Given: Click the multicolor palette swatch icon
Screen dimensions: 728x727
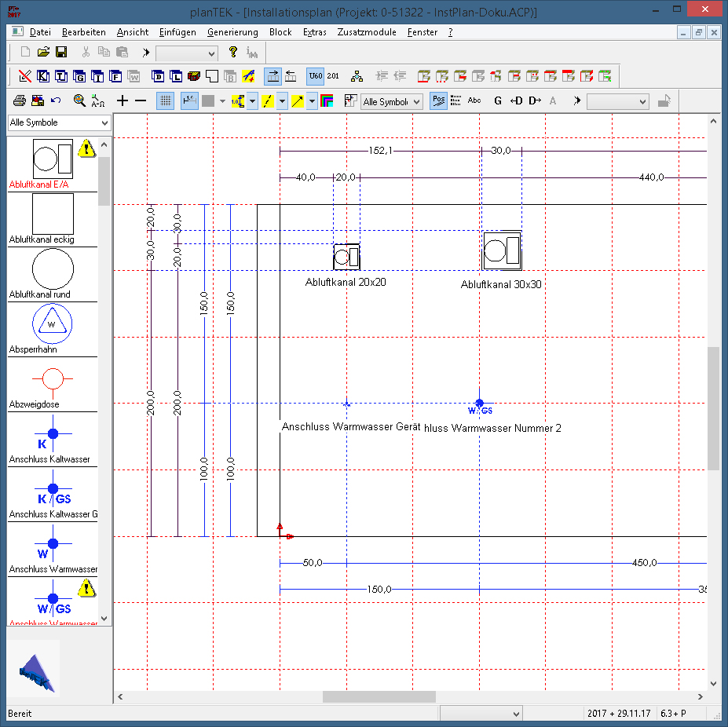Looking at the screenshot, I should tap(327, 100).
